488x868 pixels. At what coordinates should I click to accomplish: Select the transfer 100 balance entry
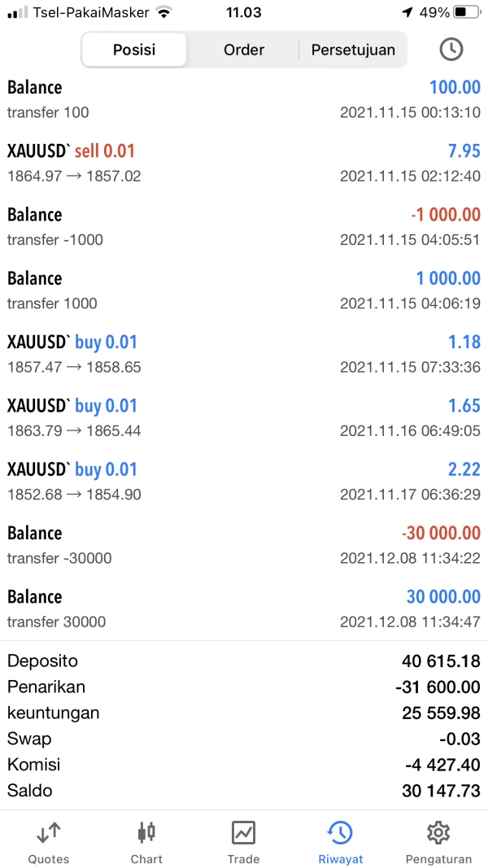click(244, 99)
